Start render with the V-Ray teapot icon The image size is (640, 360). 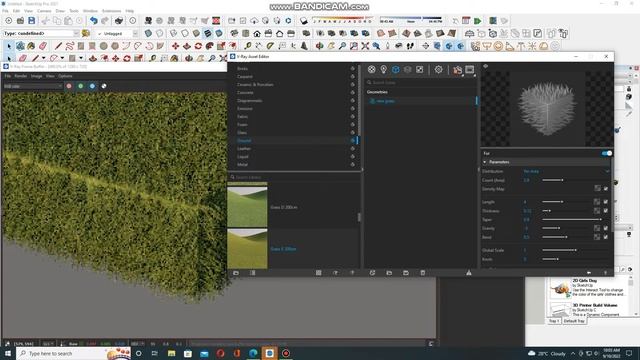457,70
